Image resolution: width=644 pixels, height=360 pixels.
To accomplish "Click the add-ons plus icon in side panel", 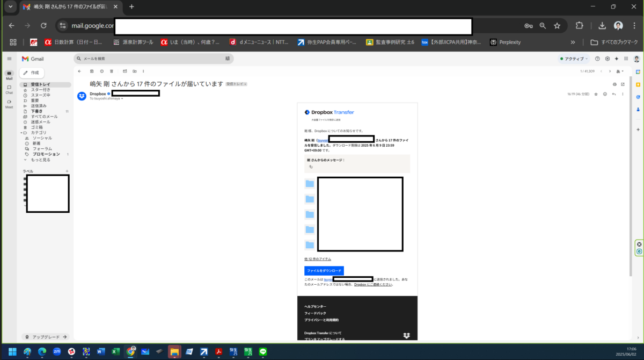I will (638, 129).
